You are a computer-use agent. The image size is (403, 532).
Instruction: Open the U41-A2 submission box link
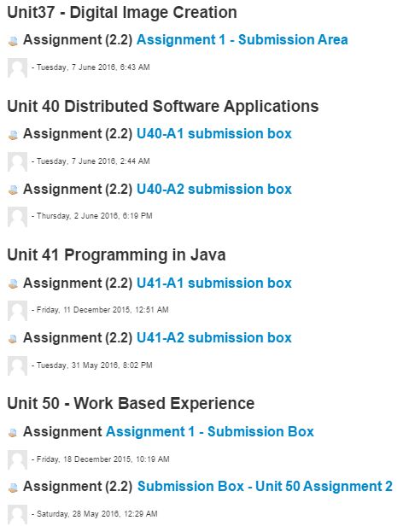214,337
